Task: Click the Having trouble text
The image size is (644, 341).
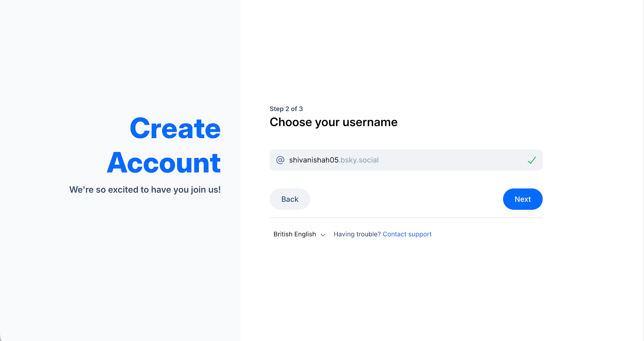Action: (357, 234)
